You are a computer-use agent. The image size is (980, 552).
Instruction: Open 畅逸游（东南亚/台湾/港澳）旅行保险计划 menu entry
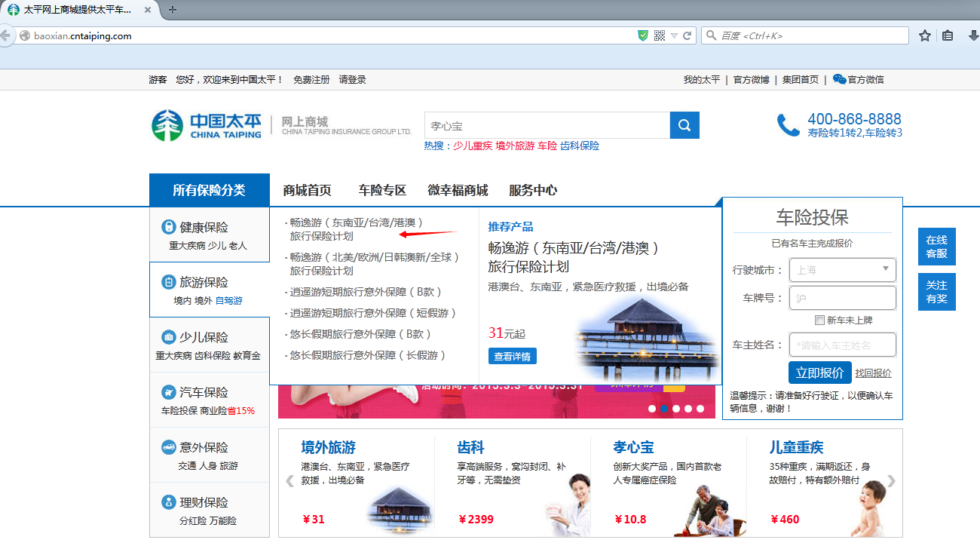pos(357,229)
